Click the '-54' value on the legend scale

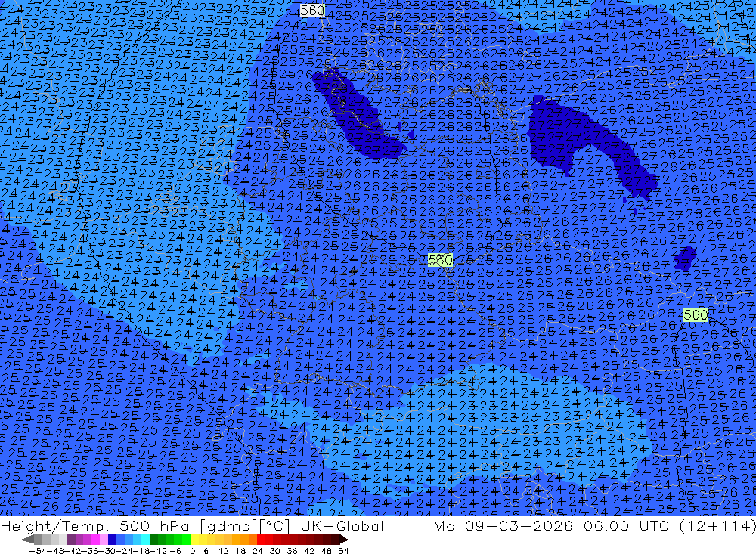click(x=38, y=551)
